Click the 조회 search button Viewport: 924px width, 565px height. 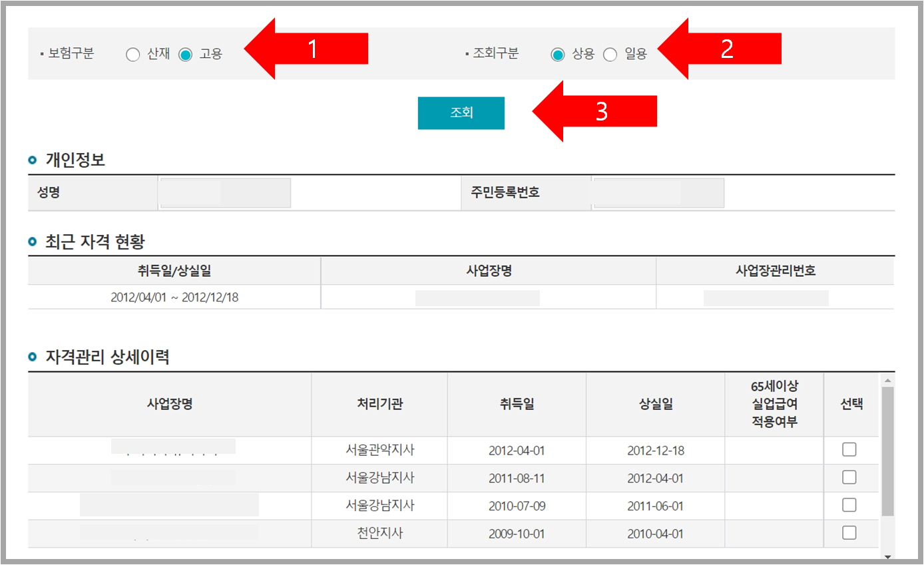[x=461, y=112]
